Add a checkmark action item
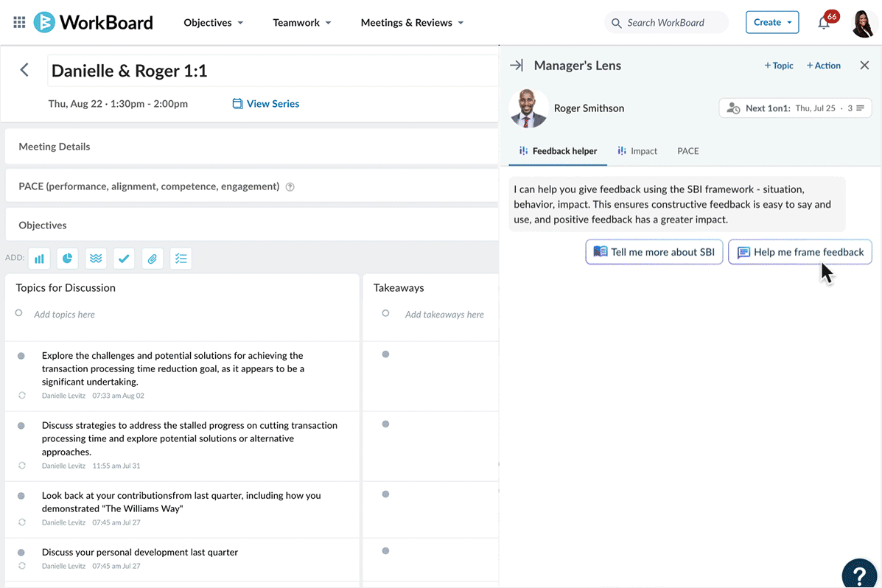 point(124,259)
